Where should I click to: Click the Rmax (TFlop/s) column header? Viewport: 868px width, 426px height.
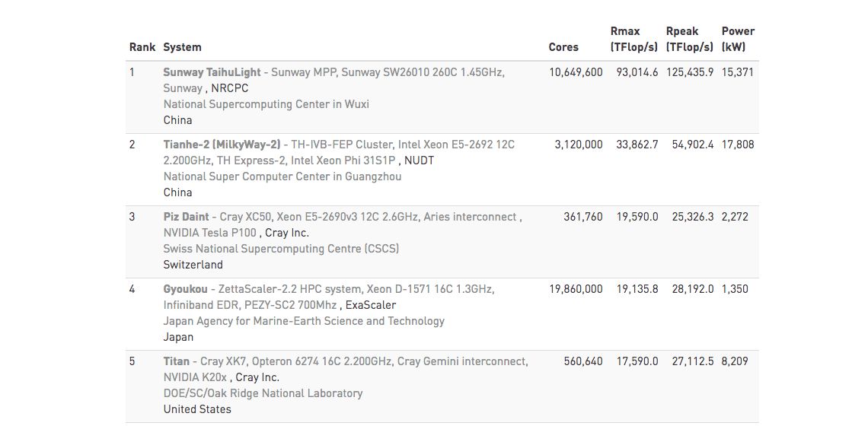click(x=633, y=40)
